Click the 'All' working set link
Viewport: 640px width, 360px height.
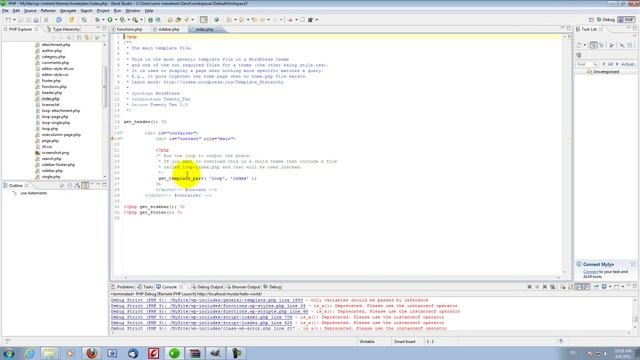(610, 64)
